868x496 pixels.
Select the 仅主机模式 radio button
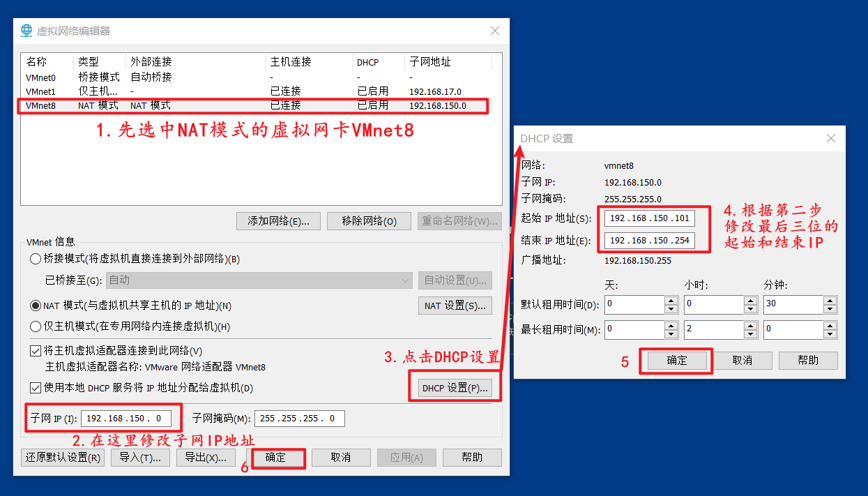click(36, 326)
